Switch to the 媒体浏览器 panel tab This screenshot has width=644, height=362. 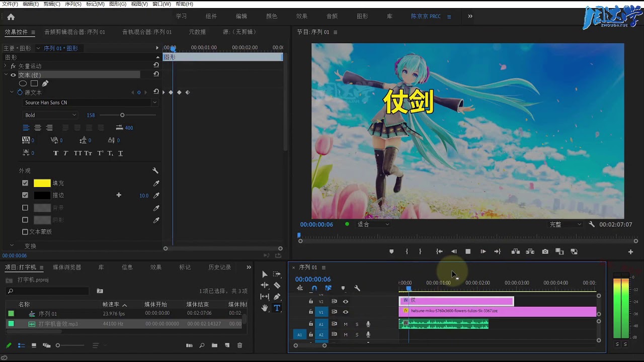tap(67, 267)
